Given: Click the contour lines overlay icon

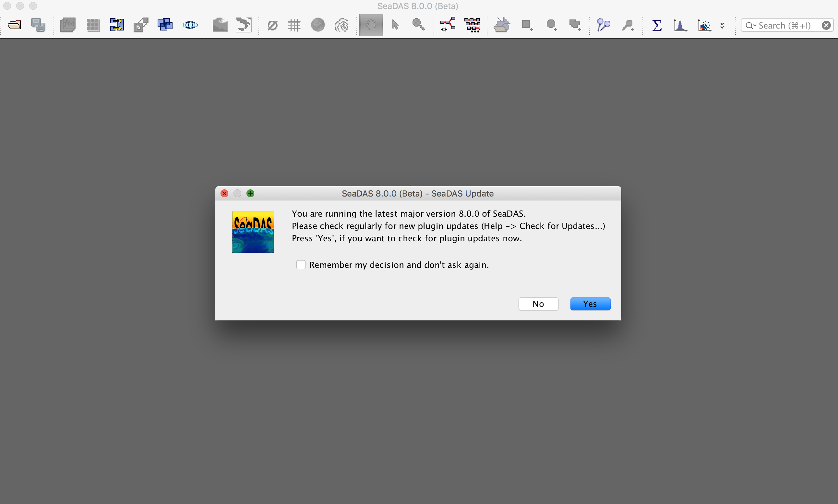Looking at the screenshot, I should coord(341,25).
